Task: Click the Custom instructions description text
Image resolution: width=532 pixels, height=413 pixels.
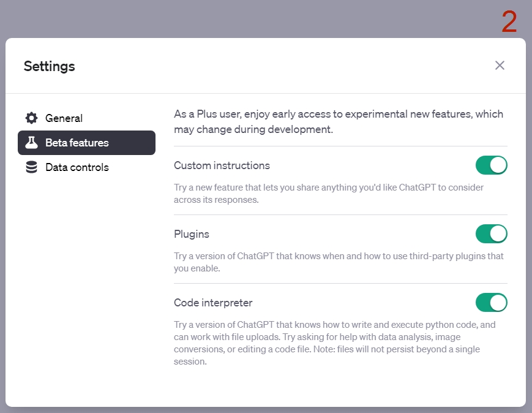Action: coord(329,194)
